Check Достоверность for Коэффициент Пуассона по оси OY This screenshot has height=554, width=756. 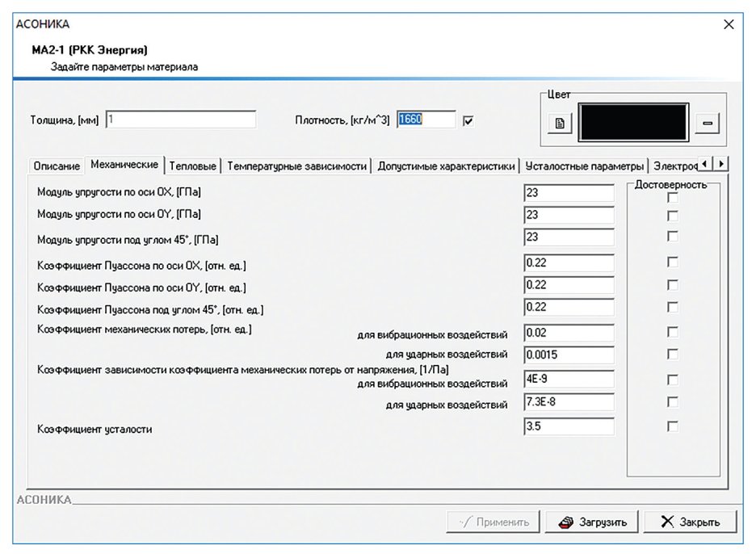pos(673,285)
